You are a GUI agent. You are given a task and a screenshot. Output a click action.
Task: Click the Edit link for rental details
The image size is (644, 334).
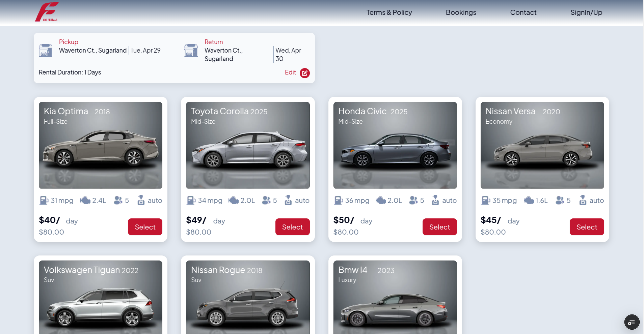290,72
